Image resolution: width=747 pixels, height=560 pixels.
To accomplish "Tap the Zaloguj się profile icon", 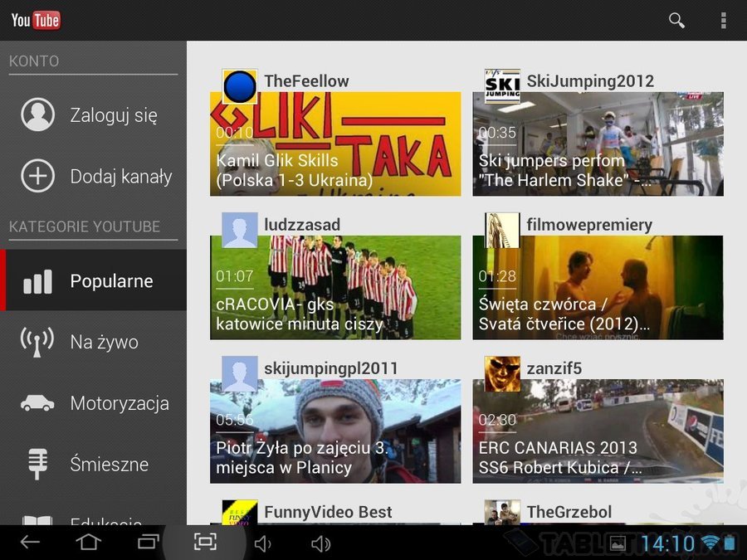I will coord(37,114).
